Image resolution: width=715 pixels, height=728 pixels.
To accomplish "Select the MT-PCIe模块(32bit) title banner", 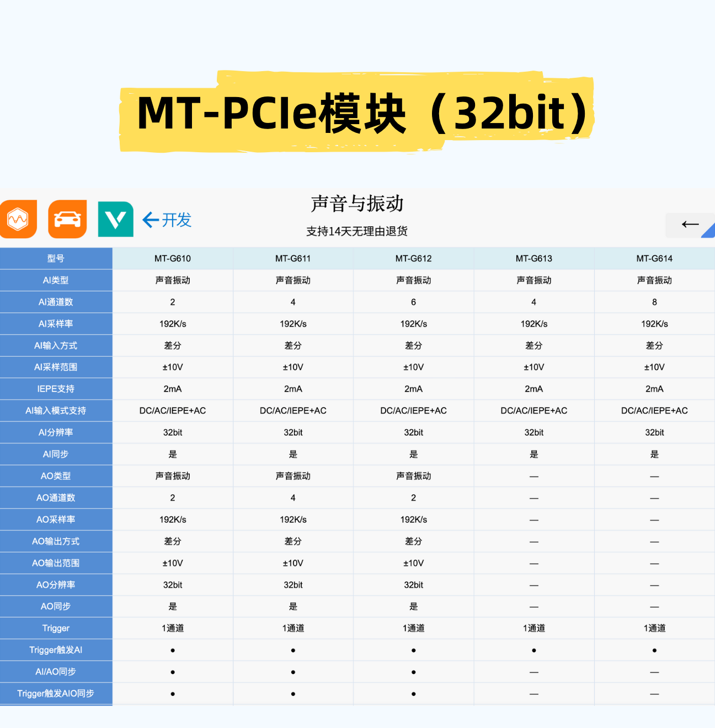I will pyautogui.click(x=357, y=112).
